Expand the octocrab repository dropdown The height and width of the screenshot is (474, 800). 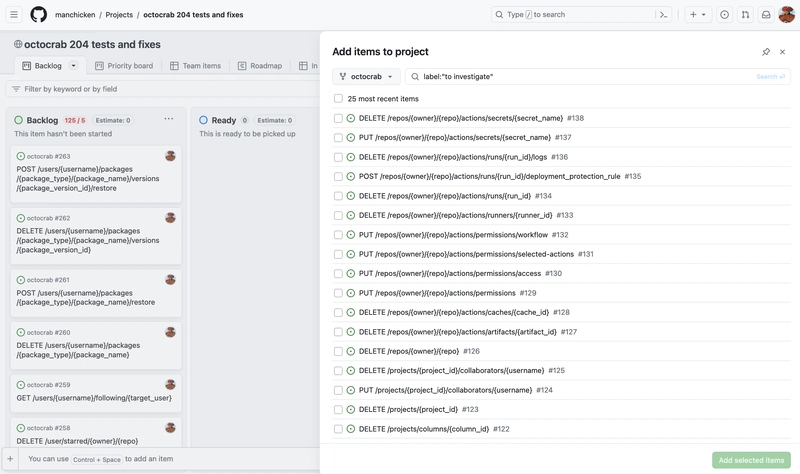(x=366, y=77)
